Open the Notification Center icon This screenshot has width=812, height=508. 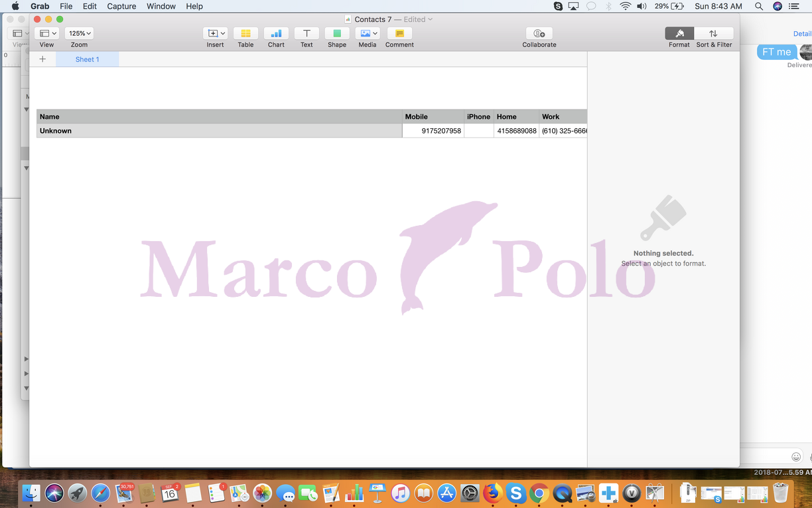[794, 6]
